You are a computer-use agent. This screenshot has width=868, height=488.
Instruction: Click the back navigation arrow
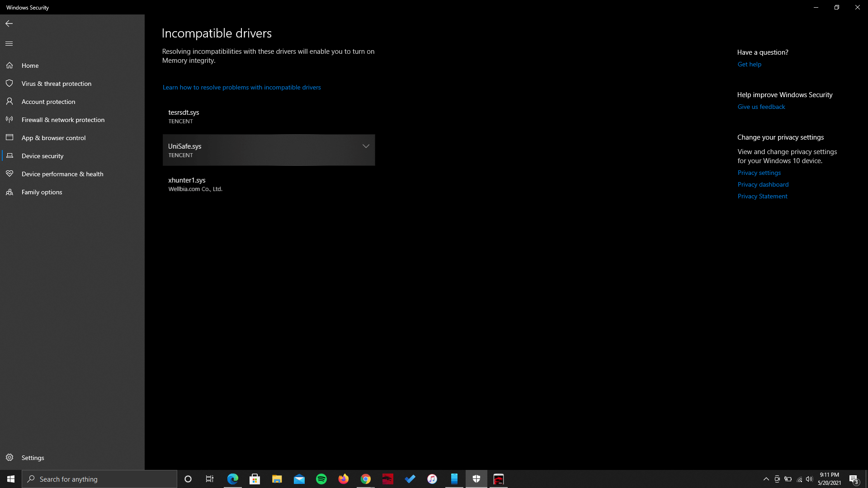pyautogui.click(x=9, y=23)
